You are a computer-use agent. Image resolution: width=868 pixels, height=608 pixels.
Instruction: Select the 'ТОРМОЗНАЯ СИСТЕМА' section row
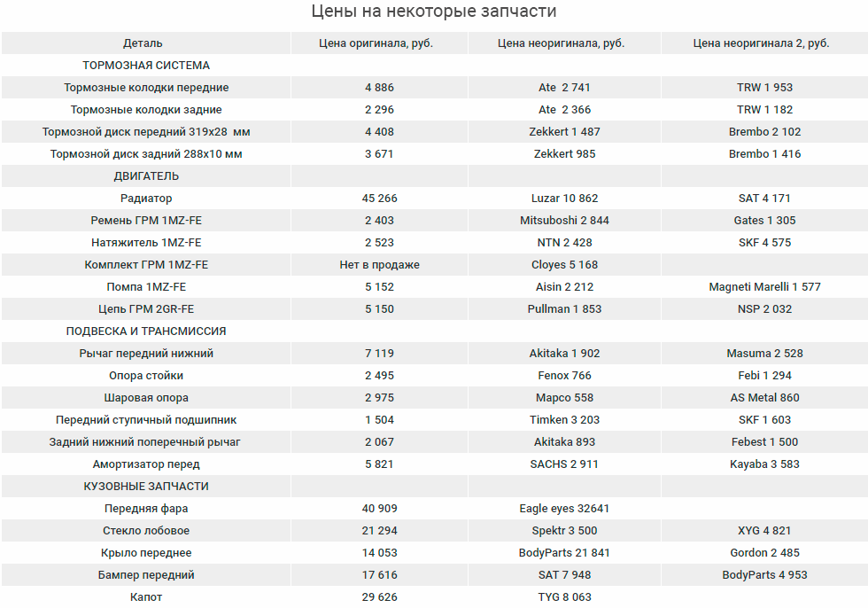pyautogui.click(x=146, y=66)
